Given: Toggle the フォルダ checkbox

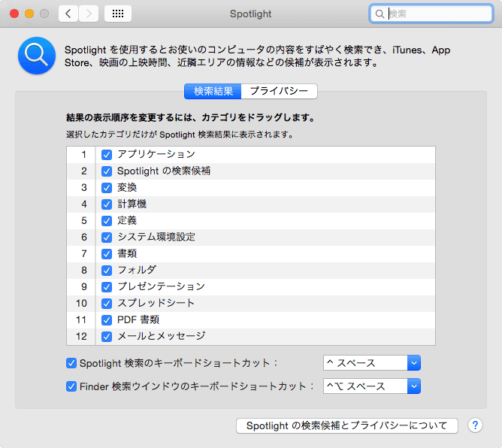Looking at the screenshot, I should point(107,271).
